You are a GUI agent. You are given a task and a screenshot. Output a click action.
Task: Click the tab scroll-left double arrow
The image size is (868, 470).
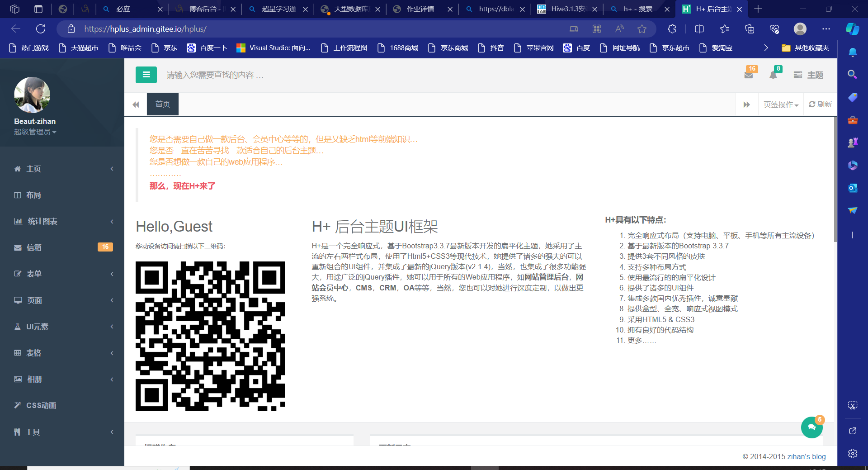tap(136, 104)
